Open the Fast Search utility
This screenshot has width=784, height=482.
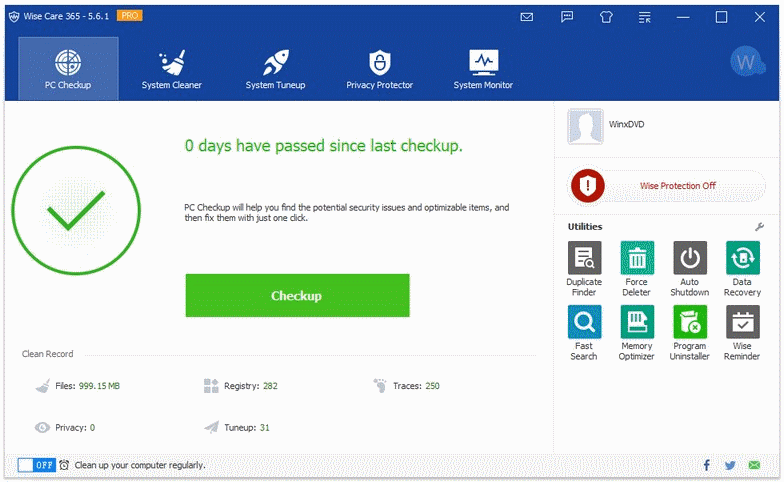coord(584,333)
